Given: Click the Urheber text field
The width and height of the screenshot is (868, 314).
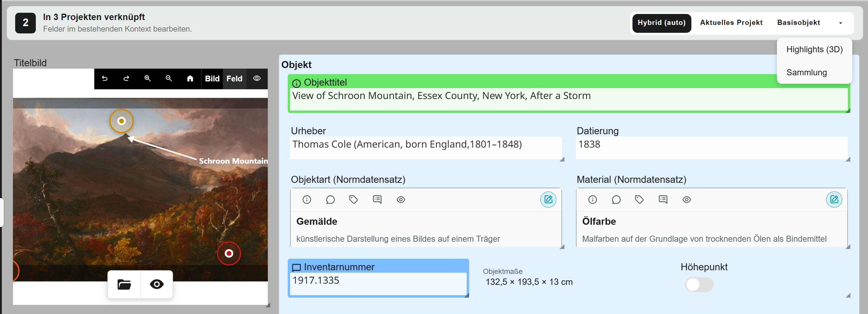Looking at the screenshot, I should (426, 148).
